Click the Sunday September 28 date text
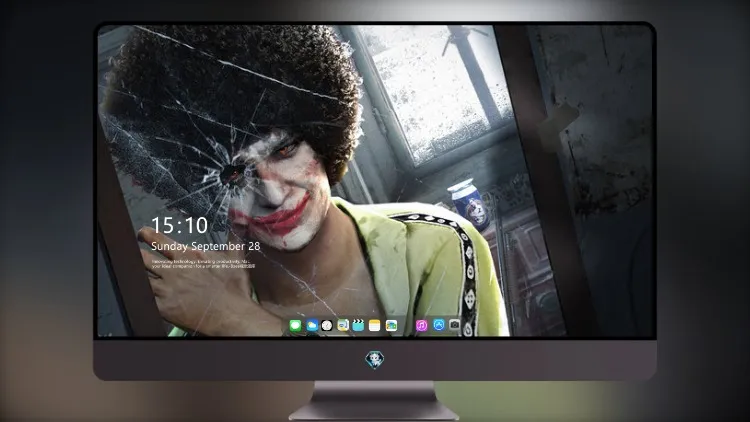This screenshot has width=750, height=422. (x=206, y=246)
